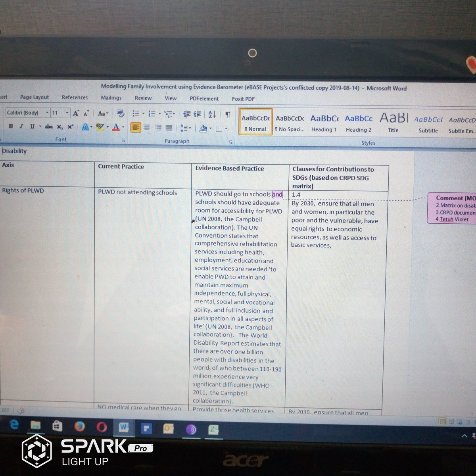Open Tor browser purple taskbar icon
Screen dimensions: 476x476
[x=191, y=430]
